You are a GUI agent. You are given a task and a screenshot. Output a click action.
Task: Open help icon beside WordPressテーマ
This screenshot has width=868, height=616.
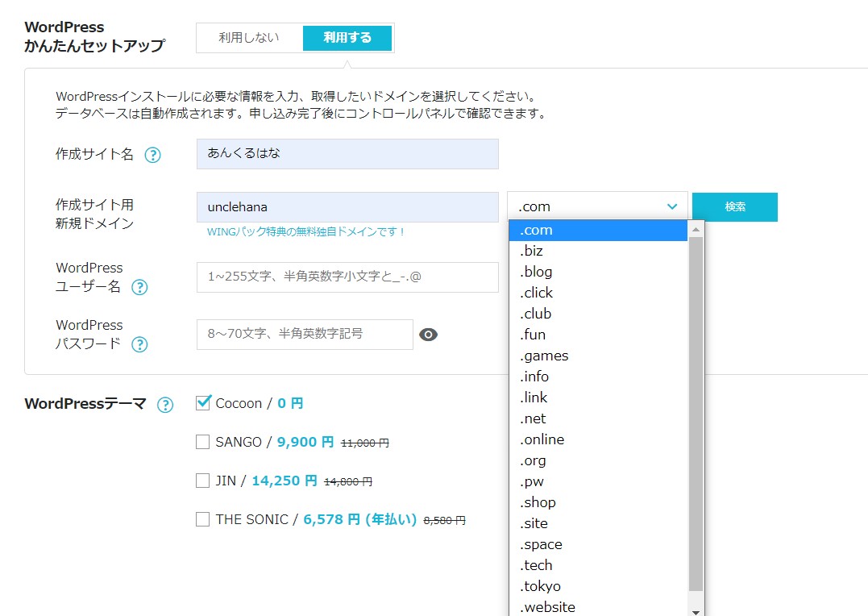165,405
